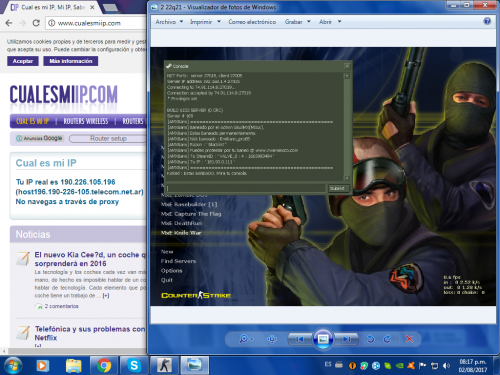Expand the Imprimir dropdown menu
Screen dimensions: 500x375
point(205,22)
